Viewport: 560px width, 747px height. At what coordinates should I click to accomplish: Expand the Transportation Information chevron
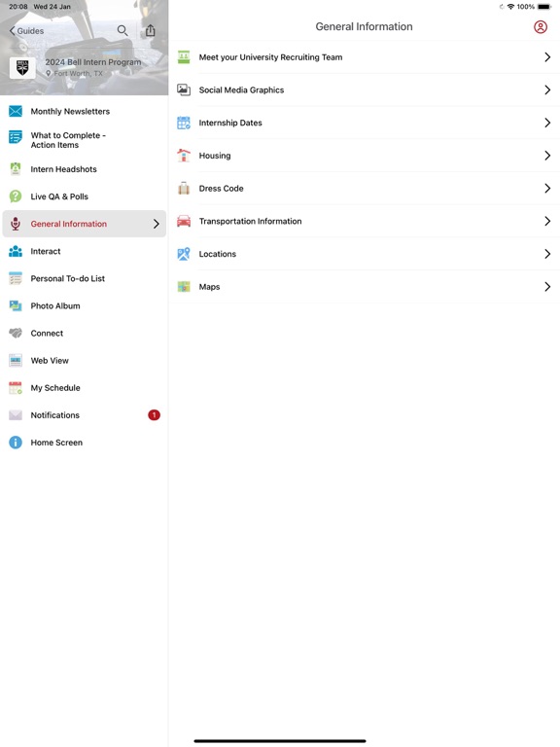(547, 221)
